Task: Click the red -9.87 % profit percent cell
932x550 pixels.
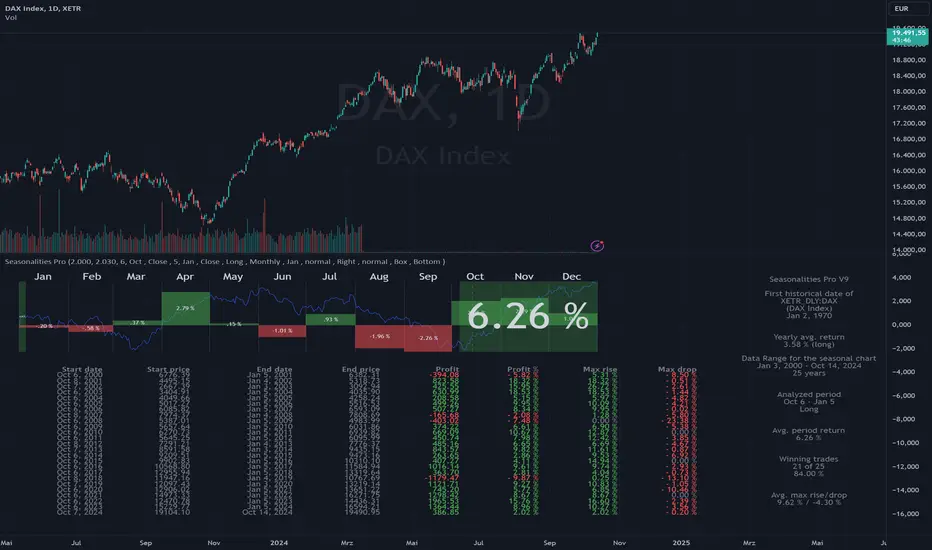Action: (522, 477)
